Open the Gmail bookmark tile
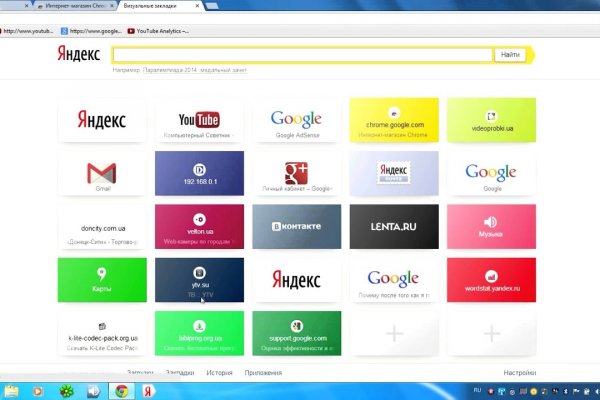 [x=101, y=174]
